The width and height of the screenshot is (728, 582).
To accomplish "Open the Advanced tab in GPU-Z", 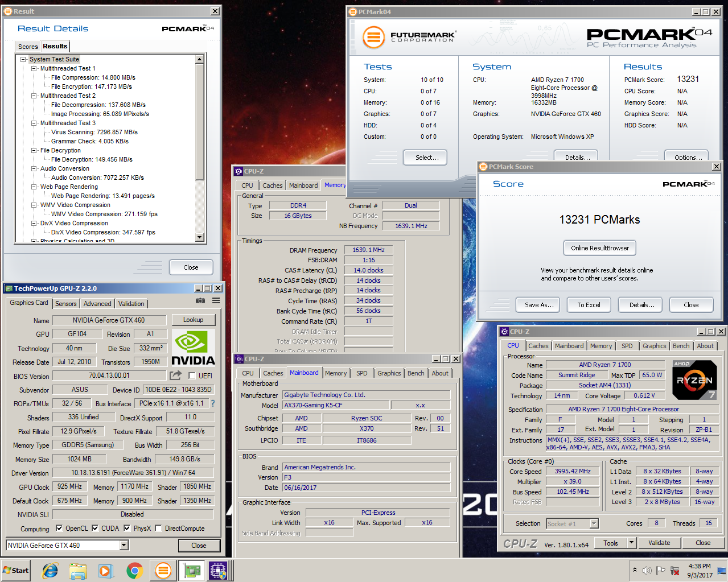I will (97, 304).
